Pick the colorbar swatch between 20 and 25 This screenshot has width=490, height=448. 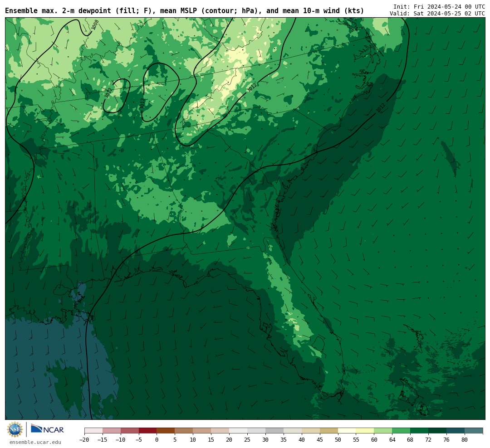tap(239, 431)
